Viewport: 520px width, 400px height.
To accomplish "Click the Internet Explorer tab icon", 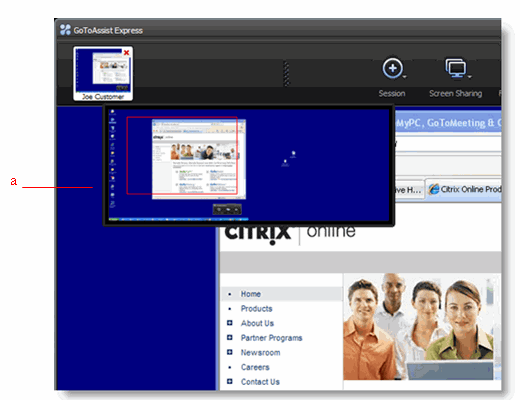I will coord(434,189).
